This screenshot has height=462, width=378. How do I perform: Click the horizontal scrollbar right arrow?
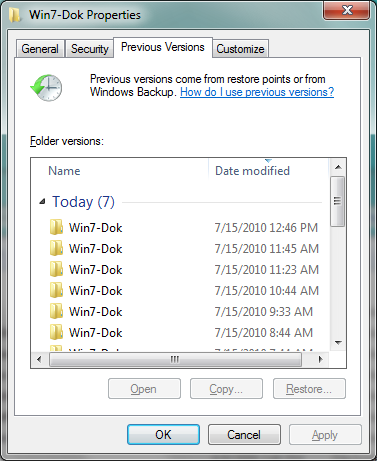pyautogui.click(x=321, y=359)
